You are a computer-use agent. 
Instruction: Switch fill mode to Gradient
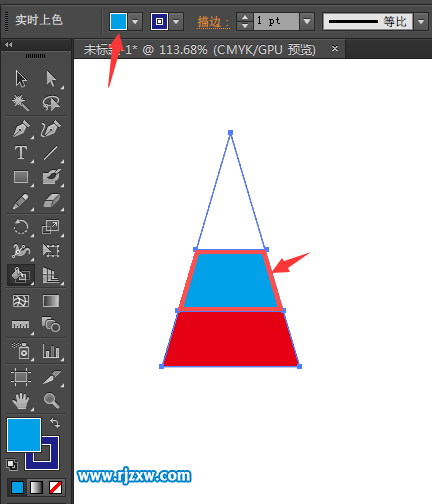coord(36,488)
